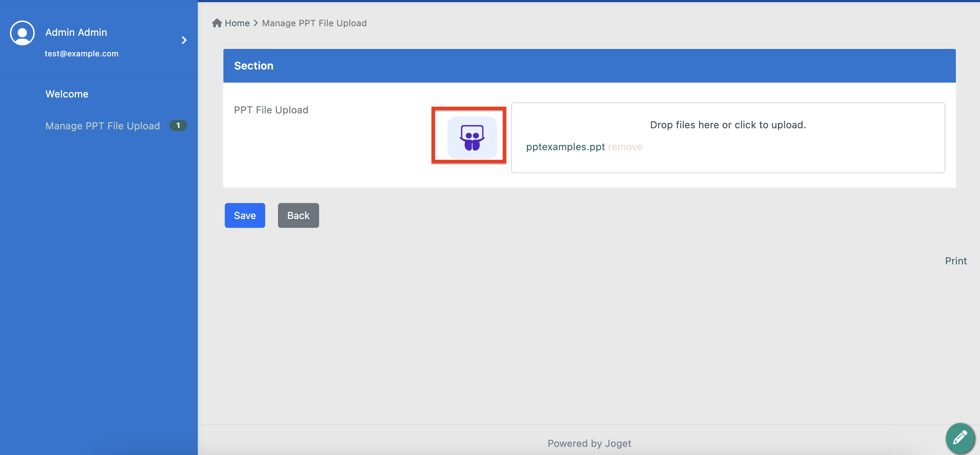
Task: Remove the uploaded pptexamples.ppt file
Action: click(x=625, y=147)
